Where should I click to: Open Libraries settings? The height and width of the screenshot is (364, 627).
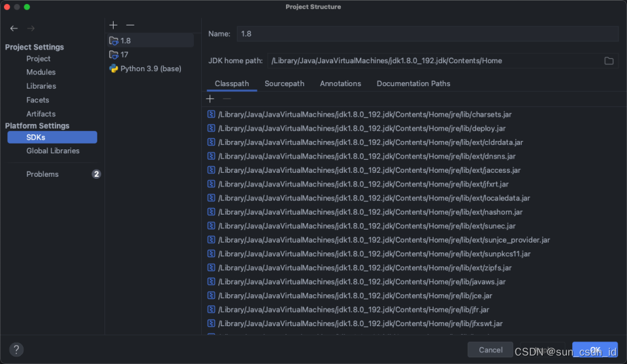(x=41, y=86)
